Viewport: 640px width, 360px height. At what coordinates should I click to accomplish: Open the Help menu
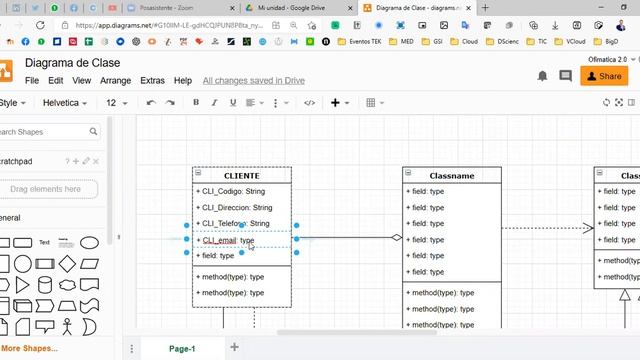click(183, 81)
